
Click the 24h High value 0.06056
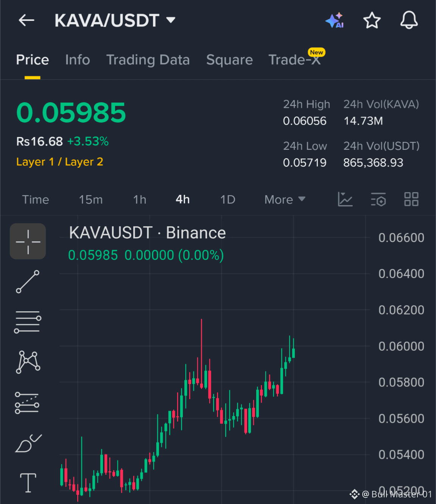(x=305, y=121)
